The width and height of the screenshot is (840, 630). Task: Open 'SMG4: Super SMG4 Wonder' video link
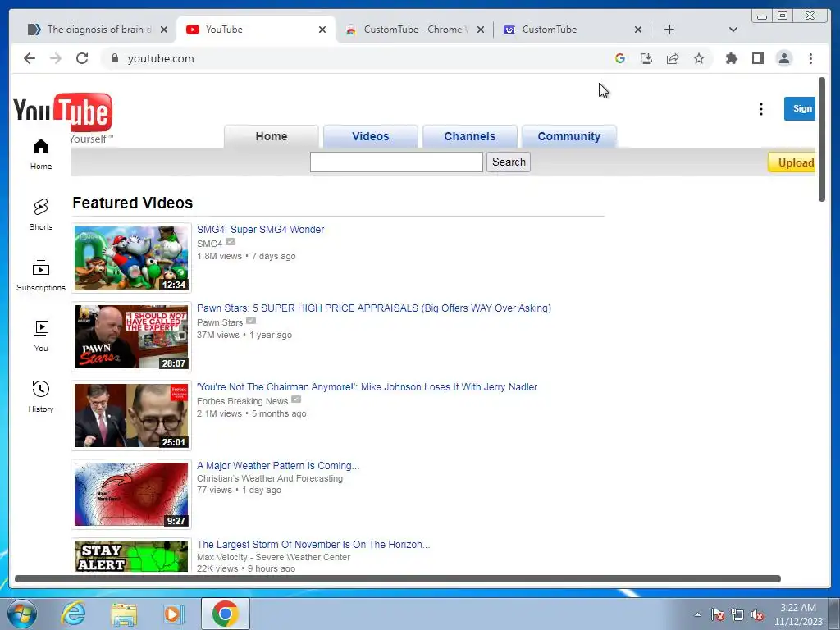[260, 230]
